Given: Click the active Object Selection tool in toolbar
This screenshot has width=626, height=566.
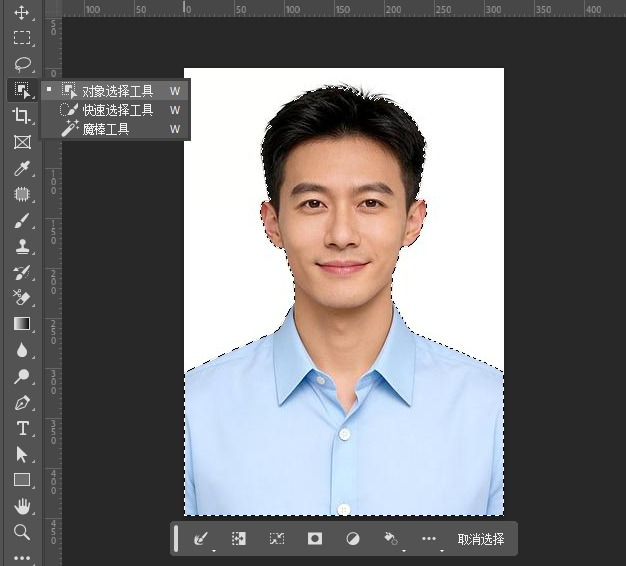Looking at the screenshot, I should coord(22,90).
